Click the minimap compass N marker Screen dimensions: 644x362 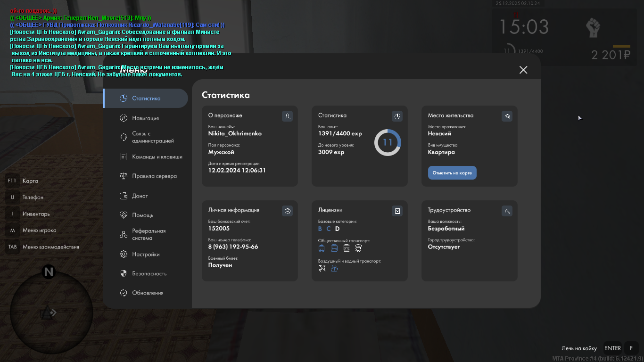coord(49,272)
